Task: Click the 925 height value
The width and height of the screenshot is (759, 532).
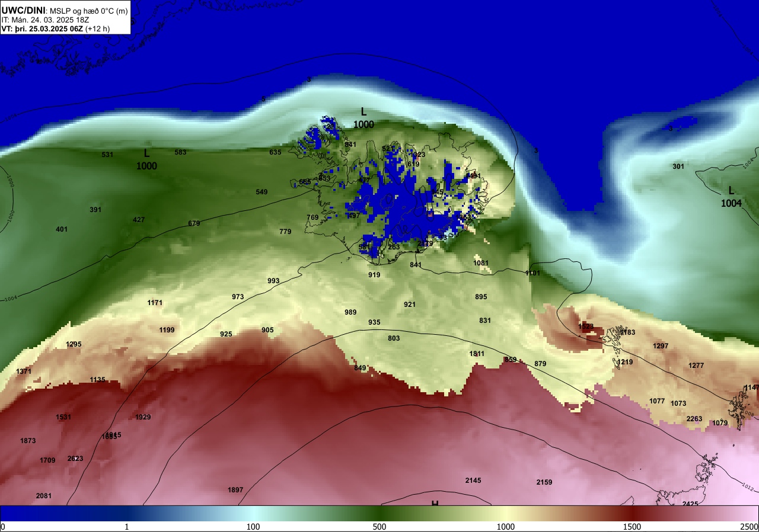Action: pyautogui.click(x=226, y=334)
